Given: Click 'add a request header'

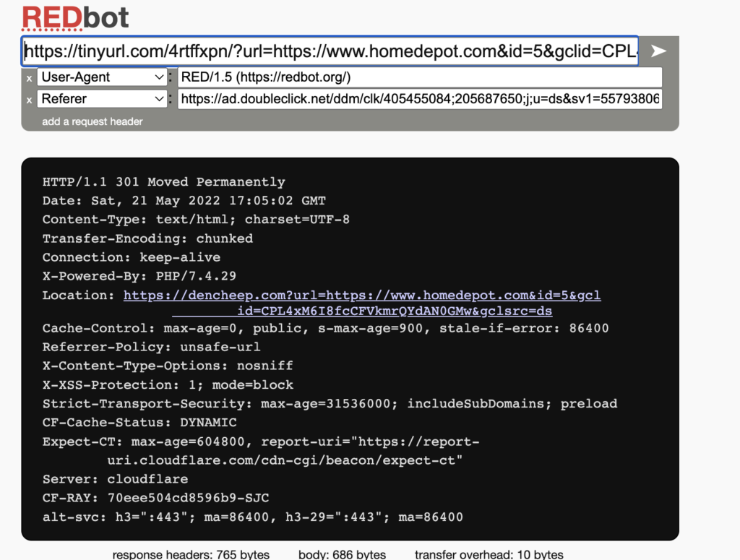Looking at the screenshot, I should pyautogui.click(x=92, y=121).
